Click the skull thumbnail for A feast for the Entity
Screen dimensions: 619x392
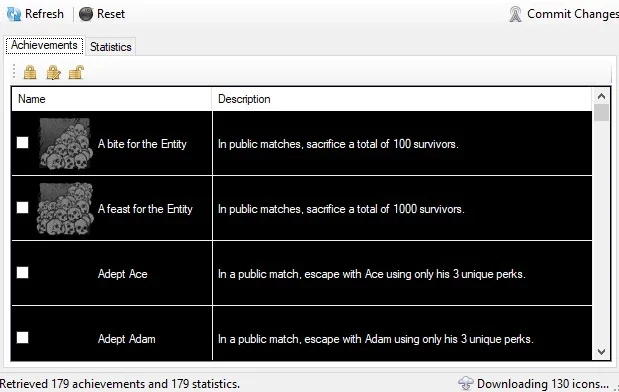(66, 208)
